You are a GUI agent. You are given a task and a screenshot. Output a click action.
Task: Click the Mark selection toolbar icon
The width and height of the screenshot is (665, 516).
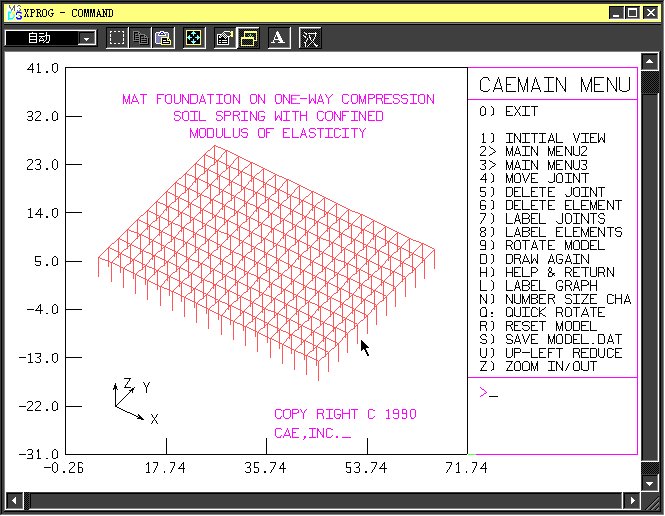tap(117, 38)
